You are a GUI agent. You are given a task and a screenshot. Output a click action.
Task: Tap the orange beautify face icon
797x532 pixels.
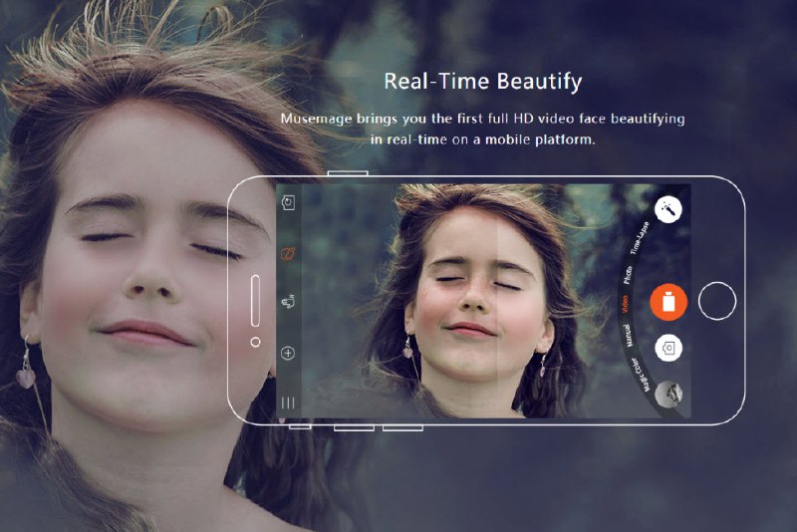pos(288,253)
